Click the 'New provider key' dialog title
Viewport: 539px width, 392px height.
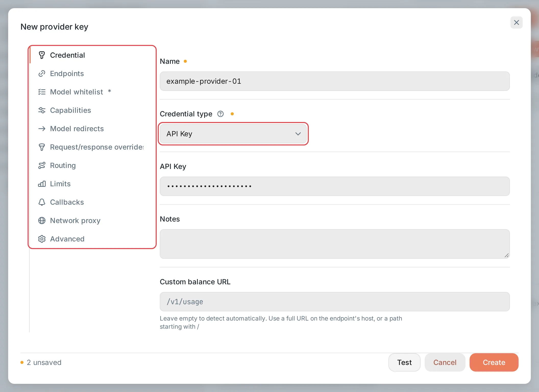(x=54, y=27)
